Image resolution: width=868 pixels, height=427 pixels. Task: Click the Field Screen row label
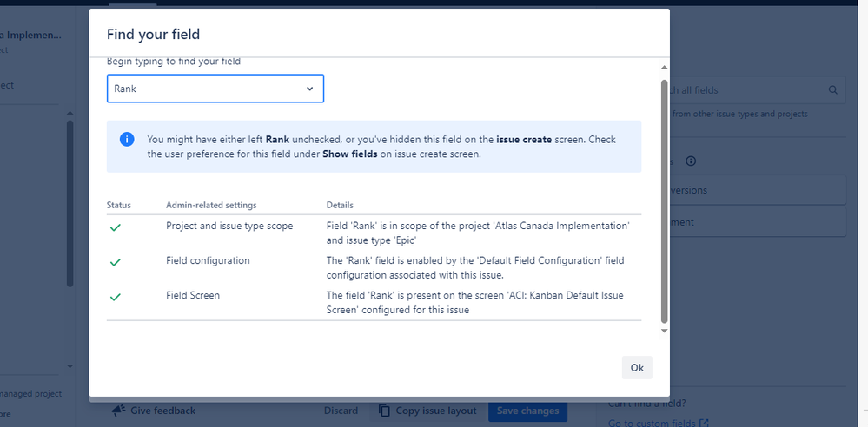(193, 295)
